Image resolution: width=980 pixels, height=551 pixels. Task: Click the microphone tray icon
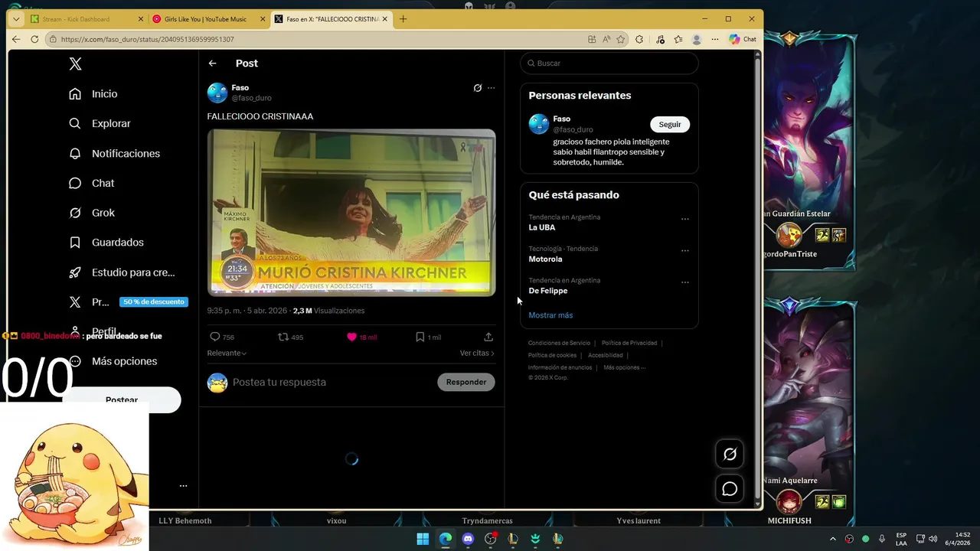pyautogui.click(x=882, y=539)
